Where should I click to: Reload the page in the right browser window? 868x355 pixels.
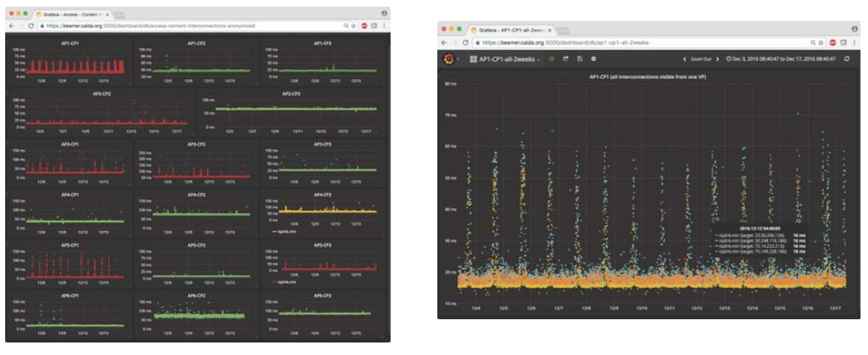pyautogui.click(x=466, y=42)
